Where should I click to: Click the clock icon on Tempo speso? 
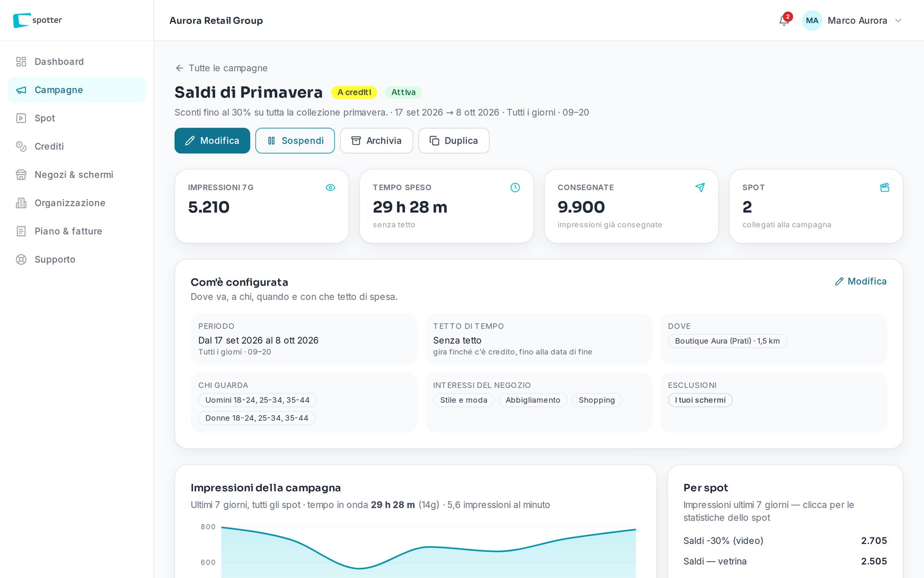515,187
